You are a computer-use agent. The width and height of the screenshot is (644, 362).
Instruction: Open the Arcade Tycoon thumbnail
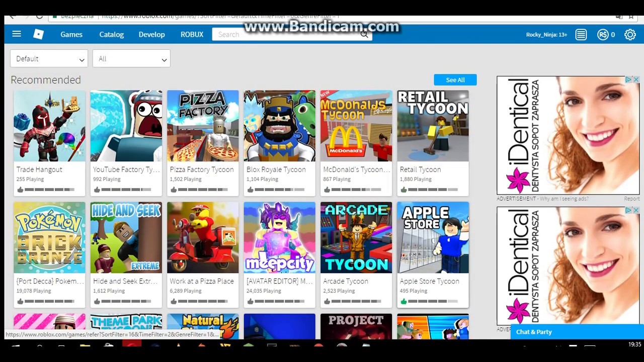pos(356,237)
